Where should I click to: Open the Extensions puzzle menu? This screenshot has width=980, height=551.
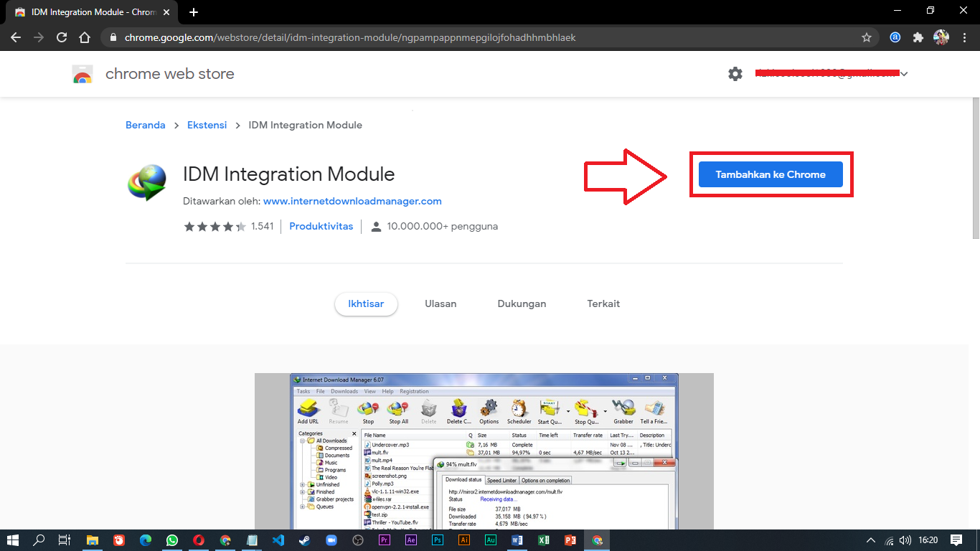[x=918, y=37]
